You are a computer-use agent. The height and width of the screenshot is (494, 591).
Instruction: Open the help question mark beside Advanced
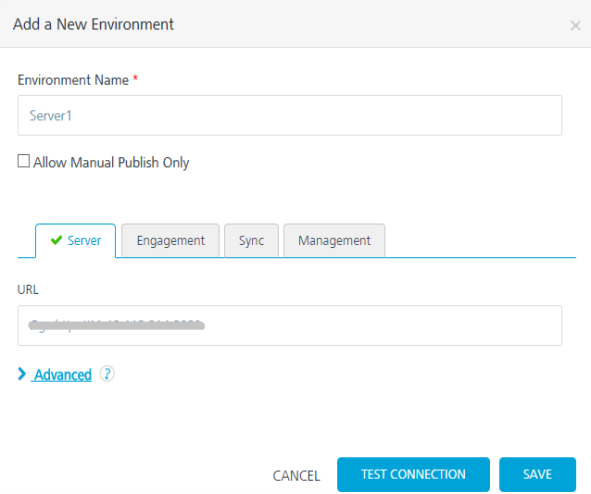107,374
